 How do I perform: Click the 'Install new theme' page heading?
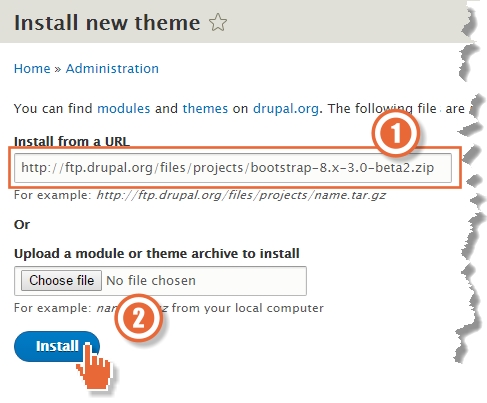107,23
